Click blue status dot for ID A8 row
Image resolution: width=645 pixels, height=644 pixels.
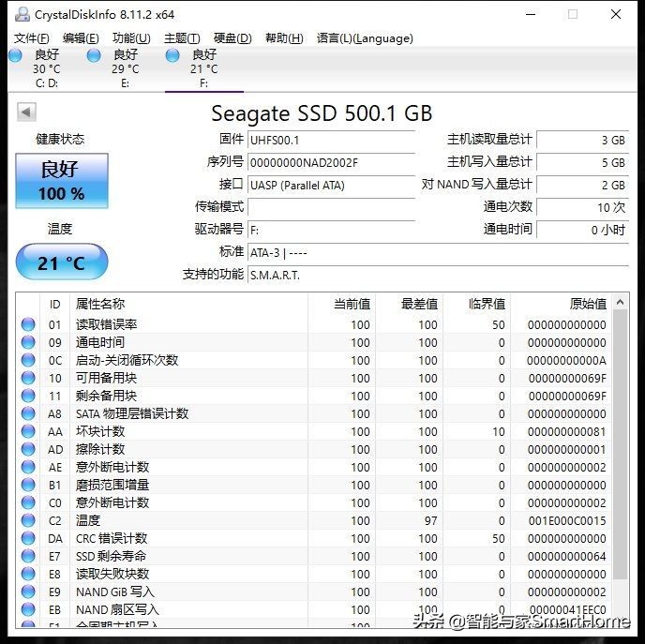(28, 413)
